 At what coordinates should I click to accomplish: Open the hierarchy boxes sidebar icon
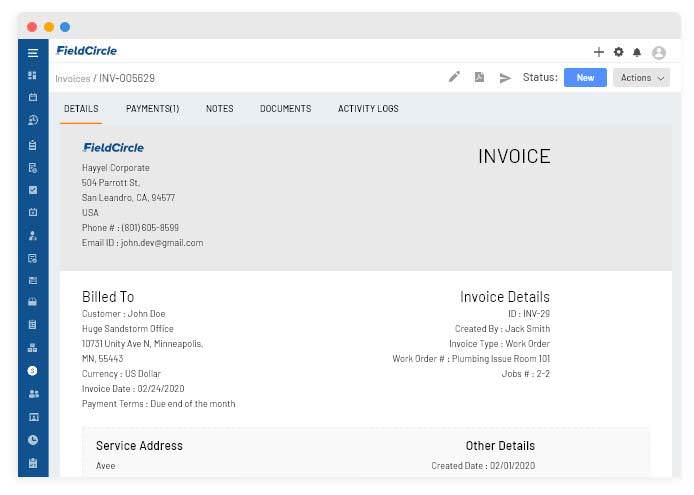(x=33, y=348)
